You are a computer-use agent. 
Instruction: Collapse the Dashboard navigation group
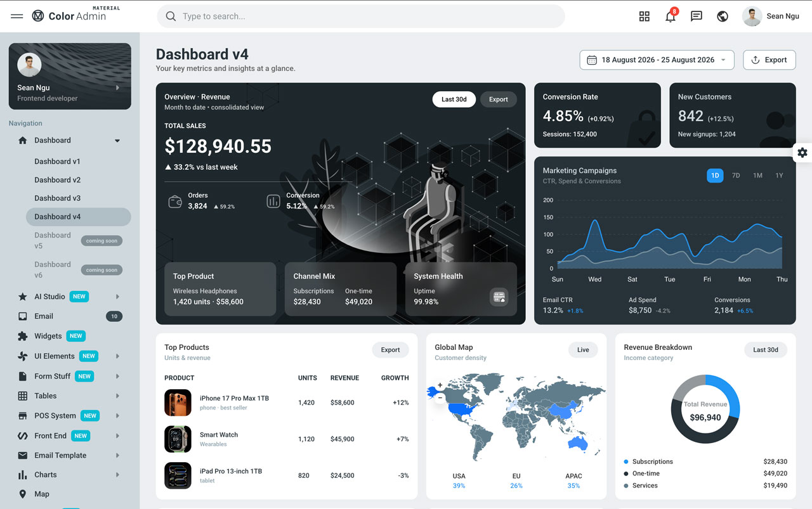click(117, 141)
